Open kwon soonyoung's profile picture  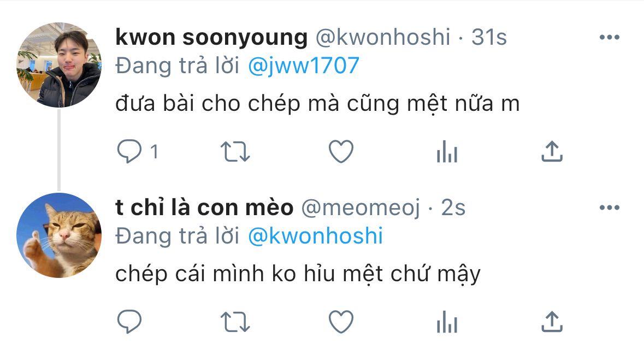59,65
